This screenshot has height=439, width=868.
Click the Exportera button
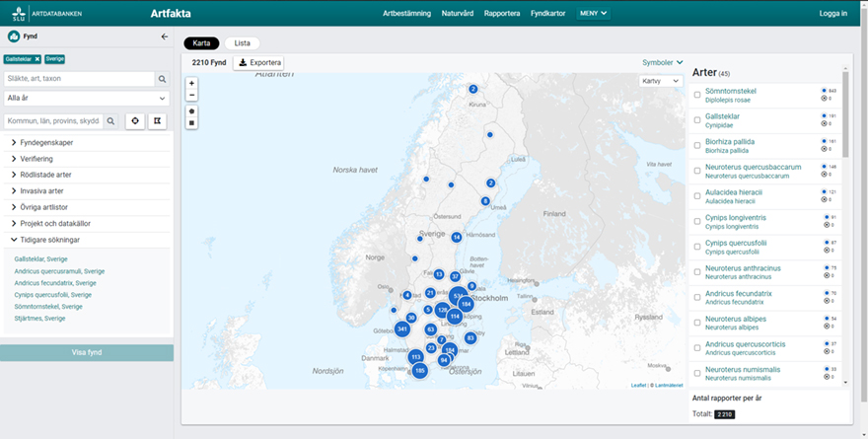click(x=259, y=62)
